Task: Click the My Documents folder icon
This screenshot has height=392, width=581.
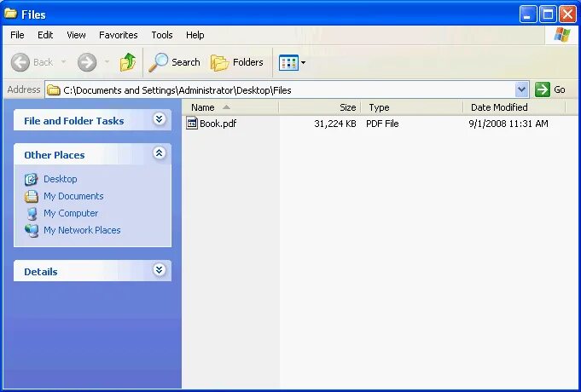Action: coord(31,196)
